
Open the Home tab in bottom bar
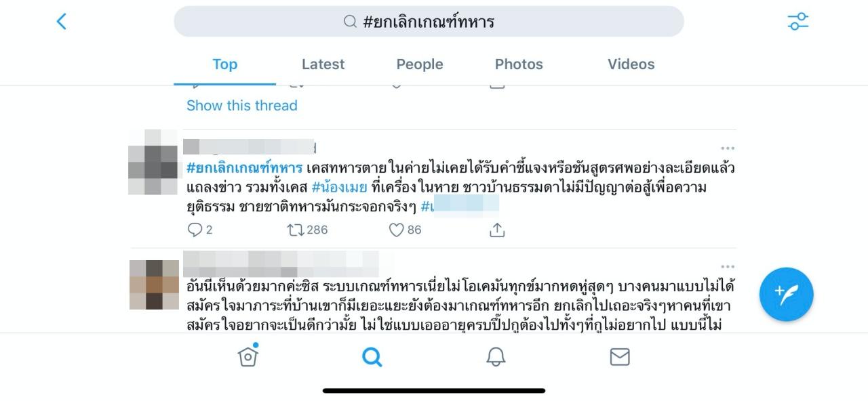click(248, 356)
